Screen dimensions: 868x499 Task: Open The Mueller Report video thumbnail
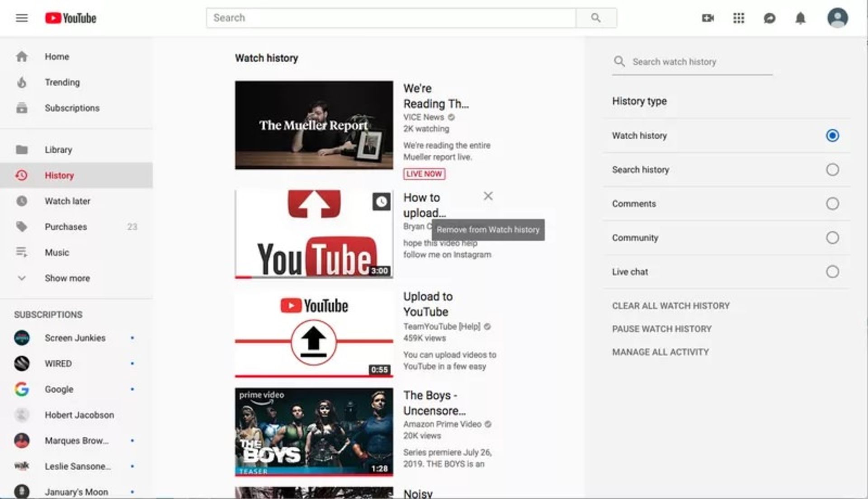pyautogui.click(x=314, y=125)
